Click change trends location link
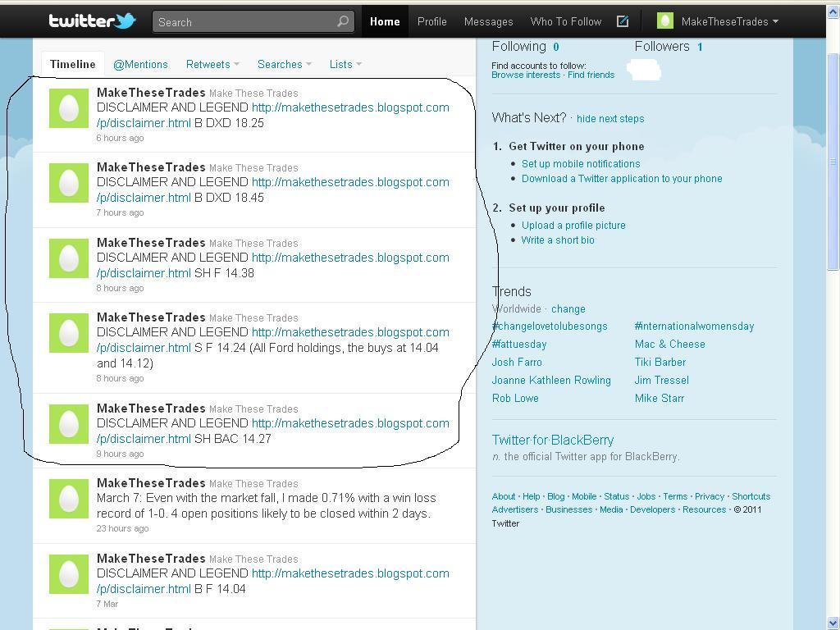The height and width of the screenshot is (630, 840). click(568, 309)
